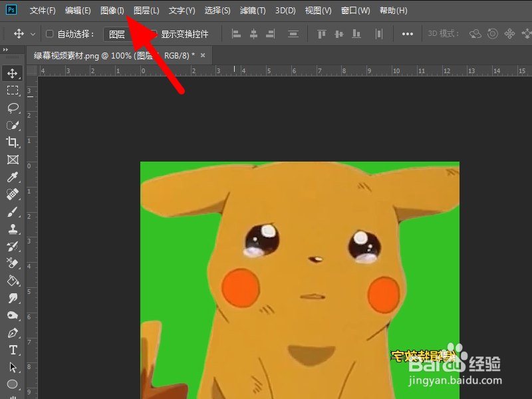Click align left edges icon
The width and height of the screenshot is (532, 399).
coord(236,34)
